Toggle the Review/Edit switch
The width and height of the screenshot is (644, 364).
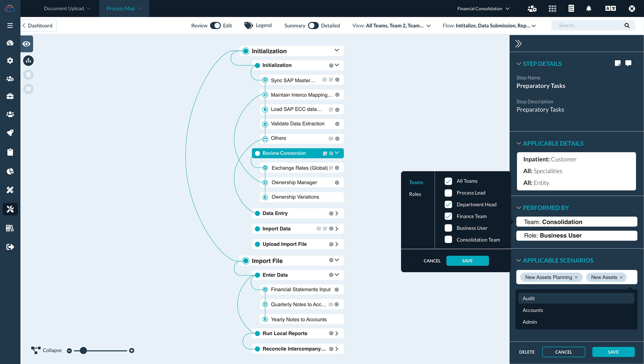[215, 25]
